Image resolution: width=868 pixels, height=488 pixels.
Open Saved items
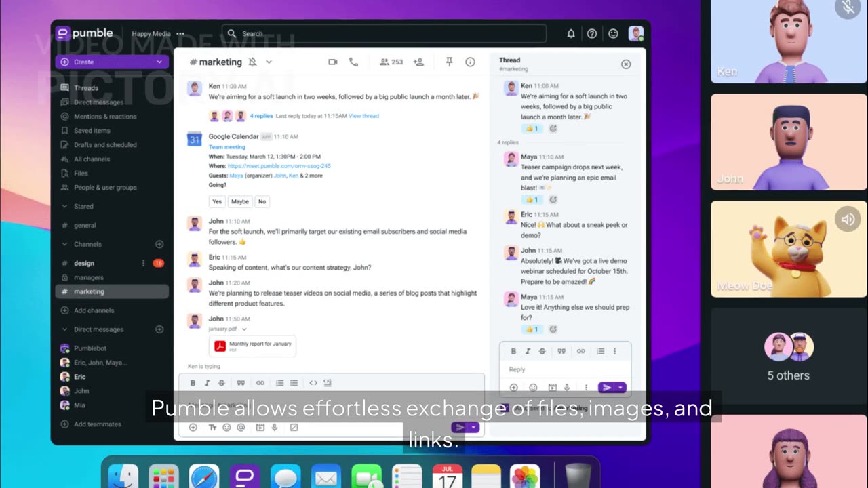[x=92, y=130]
